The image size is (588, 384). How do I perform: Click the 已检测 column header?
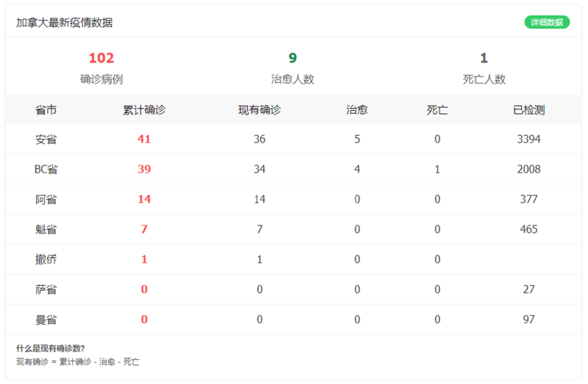[528, 110]
